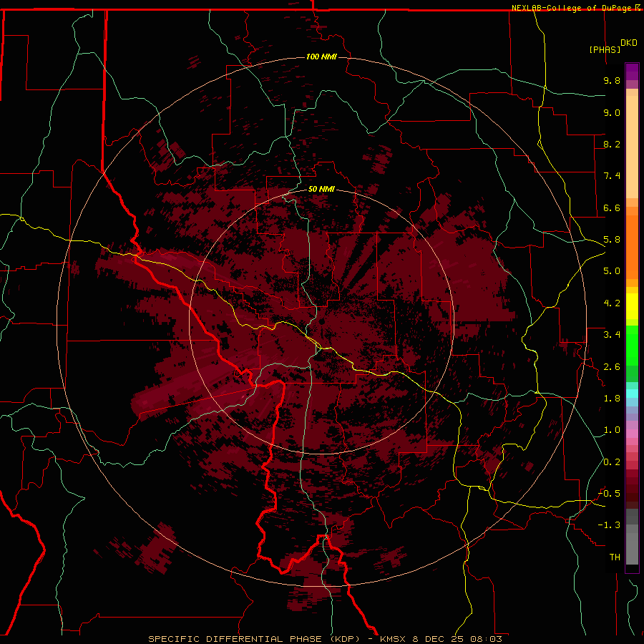The height and width of the screenshot is (644, 644).
Task: Click the 0.2 legend value
Action: point(612,462)
